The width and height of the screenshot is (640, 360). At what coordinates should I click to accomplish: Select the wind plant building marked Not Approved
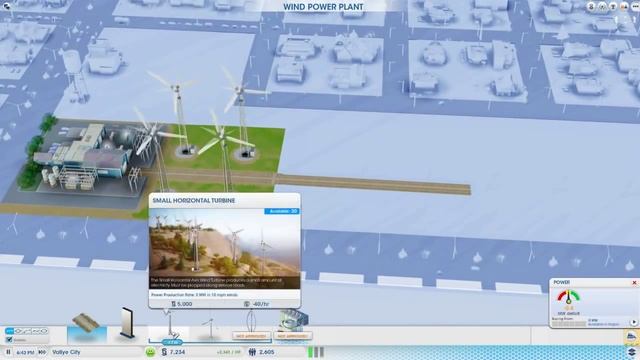click(293, 324)
